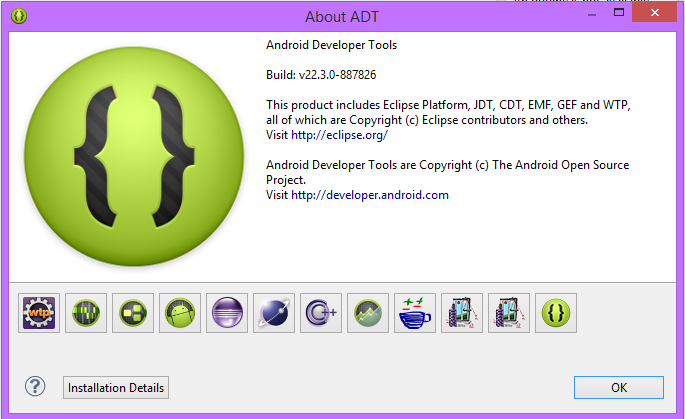Click the 'This product includes Eclipse Platform' line

[x=448, y=105]
